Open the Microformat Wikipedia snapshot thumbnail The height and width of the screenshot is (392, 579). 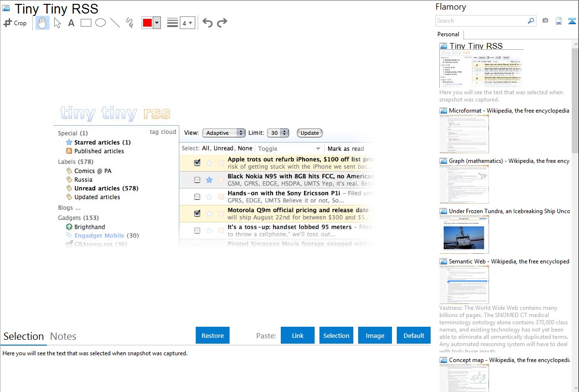tap(464, 134)
